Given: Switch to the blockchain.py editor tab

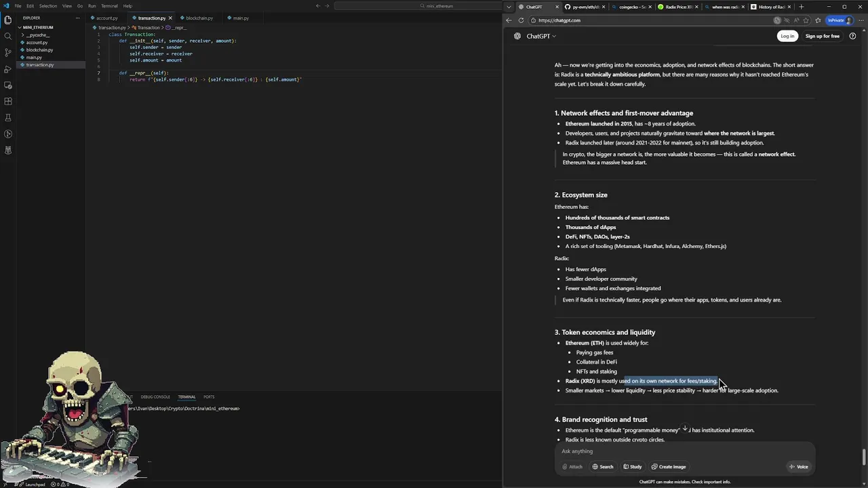Looking at the screenshot, I should tap(199, 18).
